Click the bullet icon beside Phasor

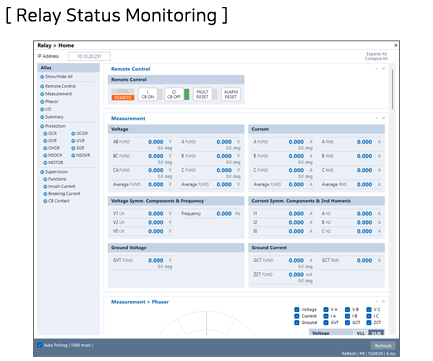point(42,102)
